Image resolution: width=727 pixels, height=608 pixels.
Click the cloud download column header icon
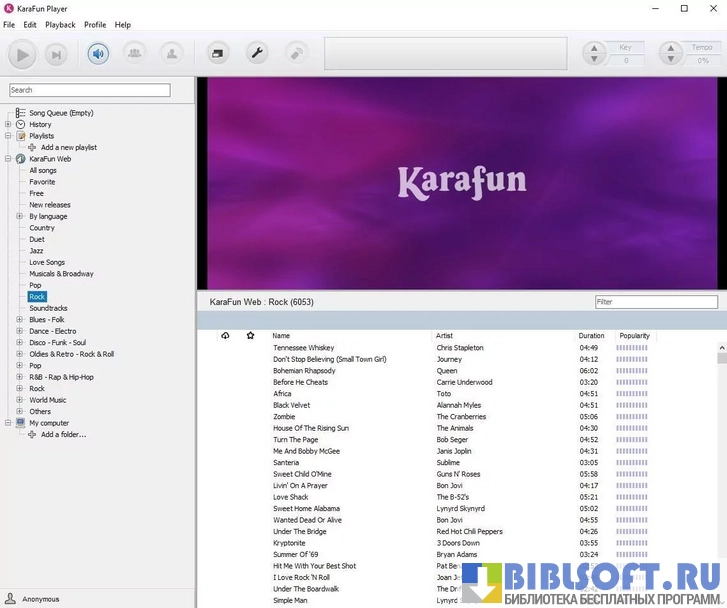pos(225,336)
